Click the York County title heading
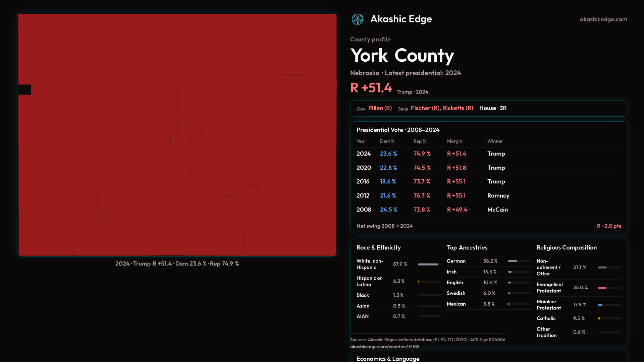The image size is (644, 362). (x=402, y=56)
